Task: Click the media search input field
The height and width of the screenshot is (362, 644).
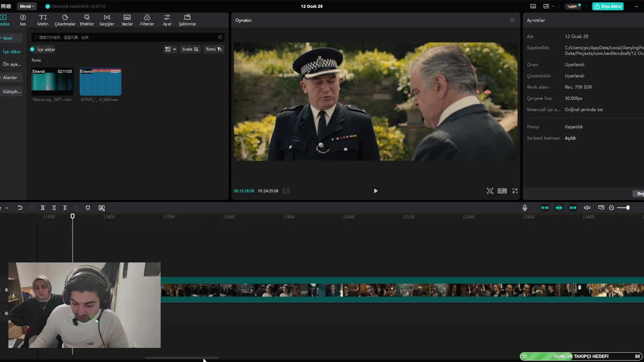Action: (x=128, y=37)
